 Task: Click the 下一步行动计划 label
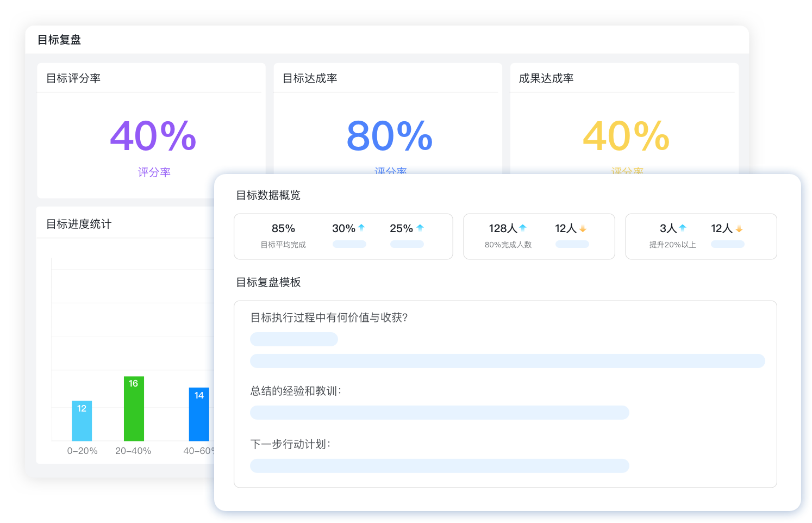(x=291, y=444)
